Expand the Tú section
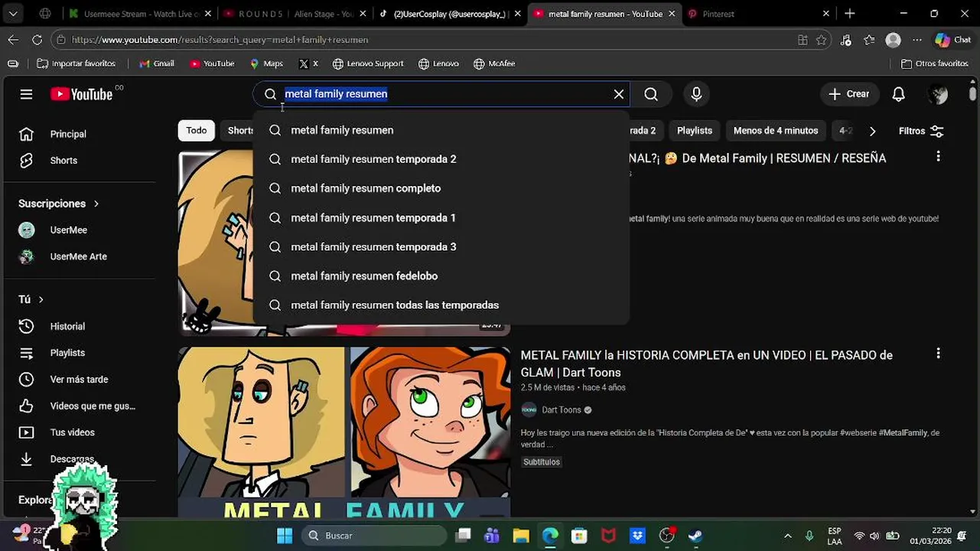The image size is (980, 551). 31,299
